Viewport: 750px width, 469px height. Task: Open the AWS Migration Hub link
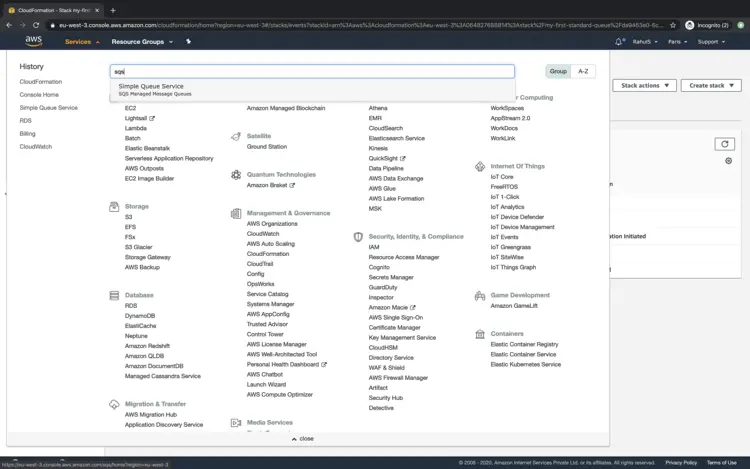click(x=151, y=414)
